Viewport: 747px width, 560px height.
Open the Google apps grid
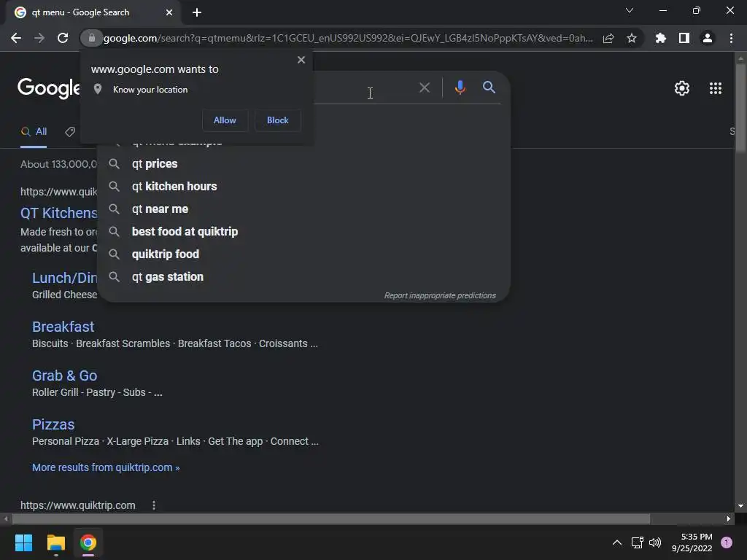point(716,88)
